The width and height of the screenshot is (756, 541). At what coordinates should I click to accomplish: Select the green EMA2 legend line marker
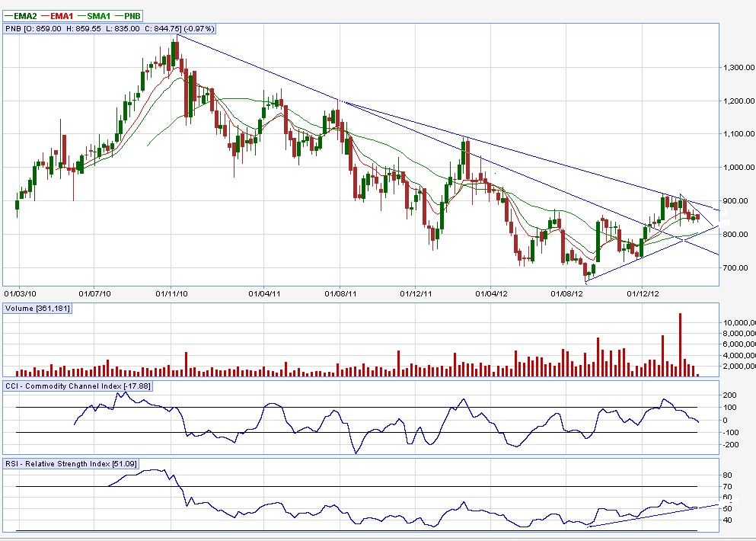(x=8, y=14)
